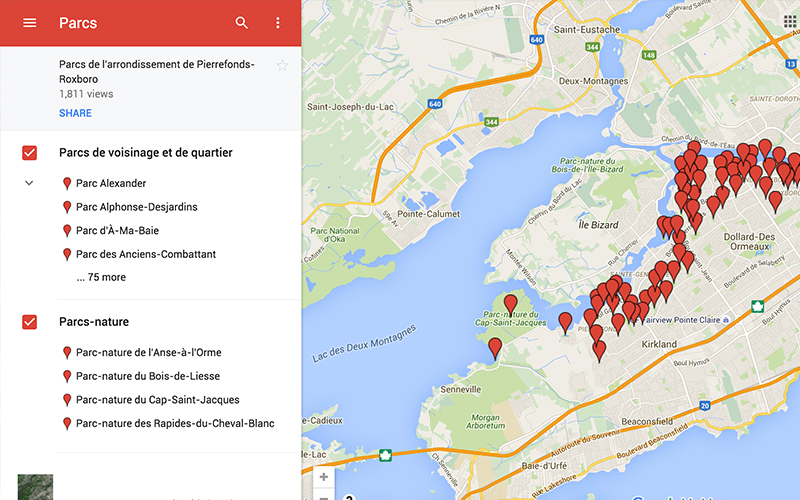Open Parc-nature du Bois-de-Liesse entry
This screenshot has width=800, height=500.
pos(148,377)
